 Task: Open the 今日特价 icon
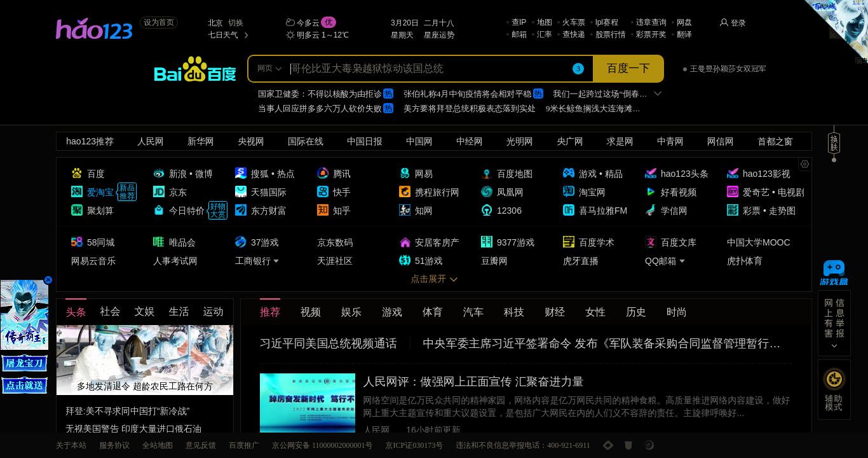click(x=159, y=210)
